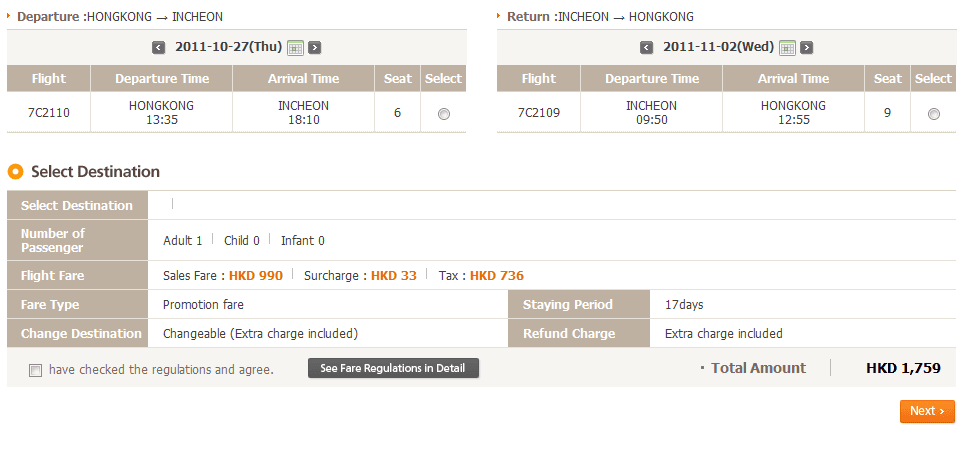Open See Fare Regulations in Detail
Image resolution: width=968 pixels, height=449 pixels.
click(393, 368)
